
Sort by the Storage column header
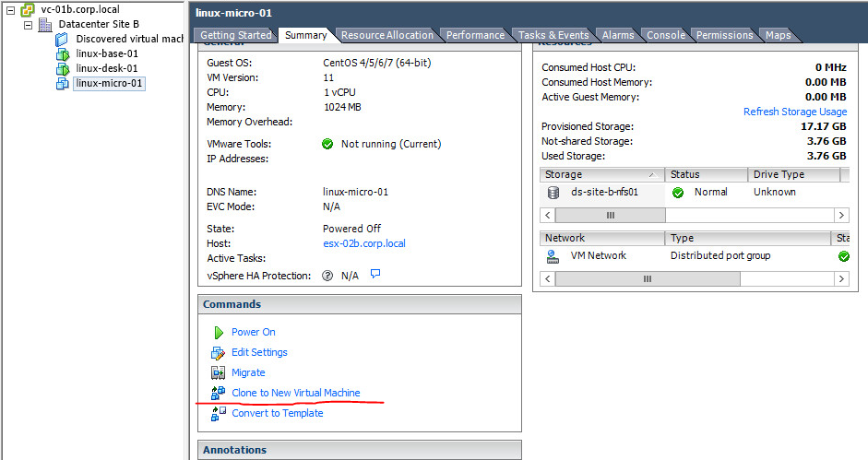pos(601,174)
